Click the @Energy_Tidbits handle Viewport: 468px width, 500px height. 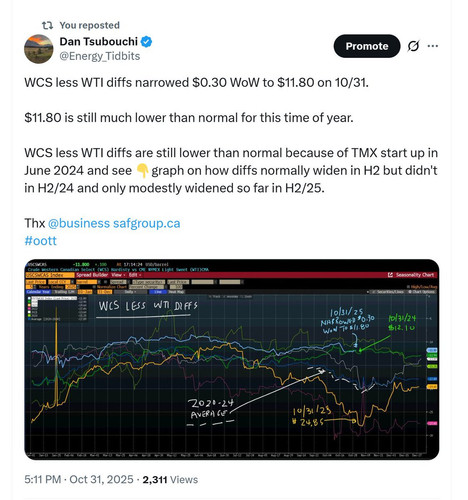pos(100,56)
